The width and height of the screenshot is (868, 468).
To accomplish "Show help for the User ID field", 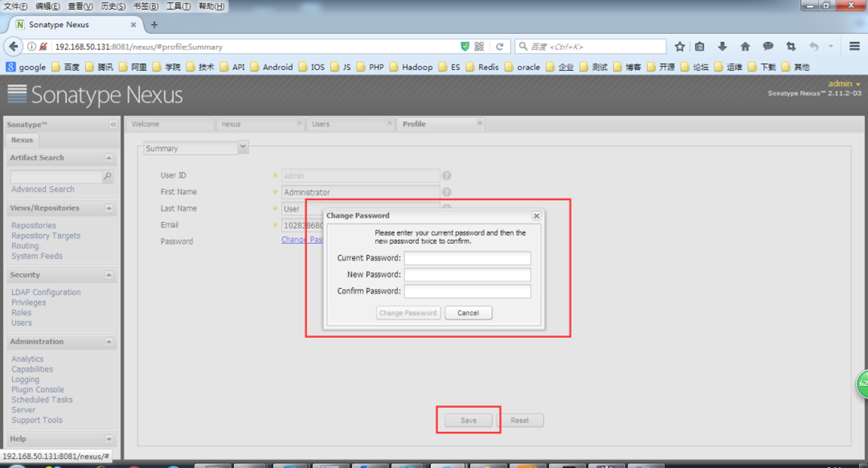I will tap(447, 175).
